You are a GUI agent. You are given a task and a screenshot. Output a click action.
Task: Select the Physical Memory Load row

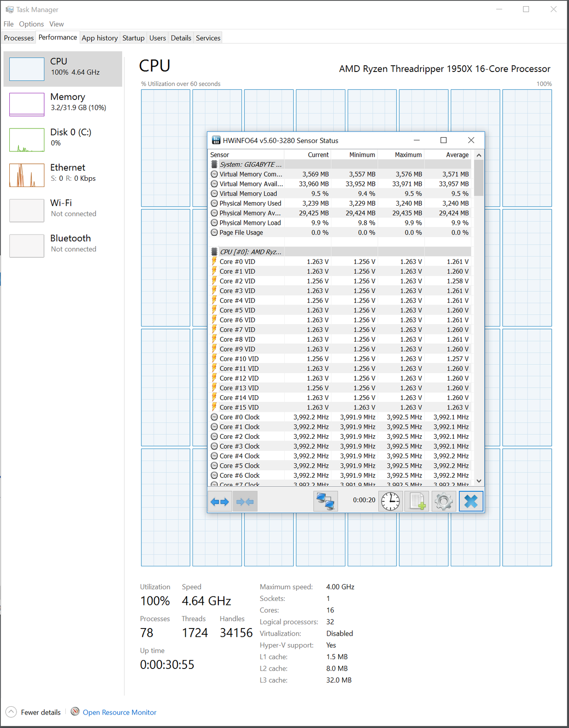(x=340, y=223)
